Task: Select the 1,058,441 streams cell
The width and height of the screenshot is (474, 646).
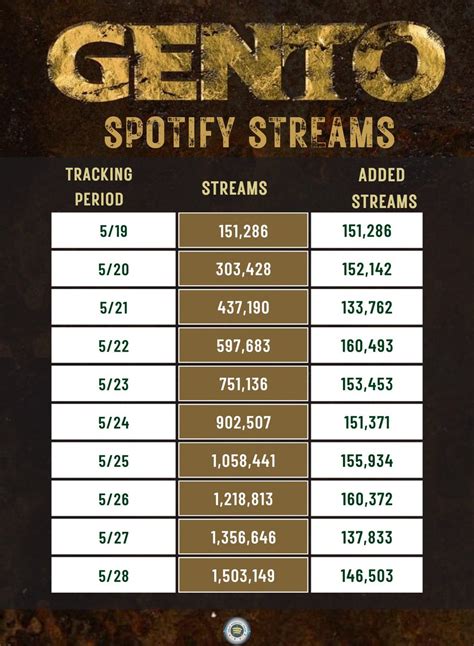Action: click(243, 461)
